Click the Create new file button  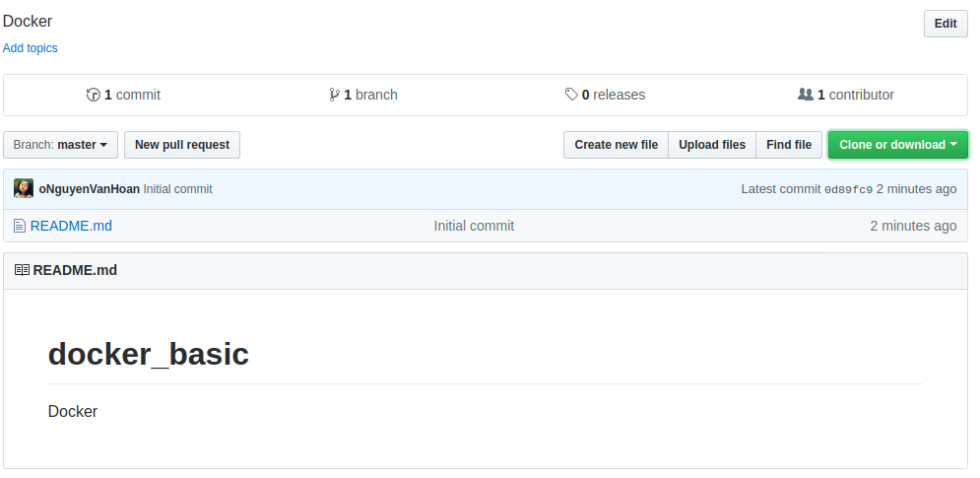(616, 145)
